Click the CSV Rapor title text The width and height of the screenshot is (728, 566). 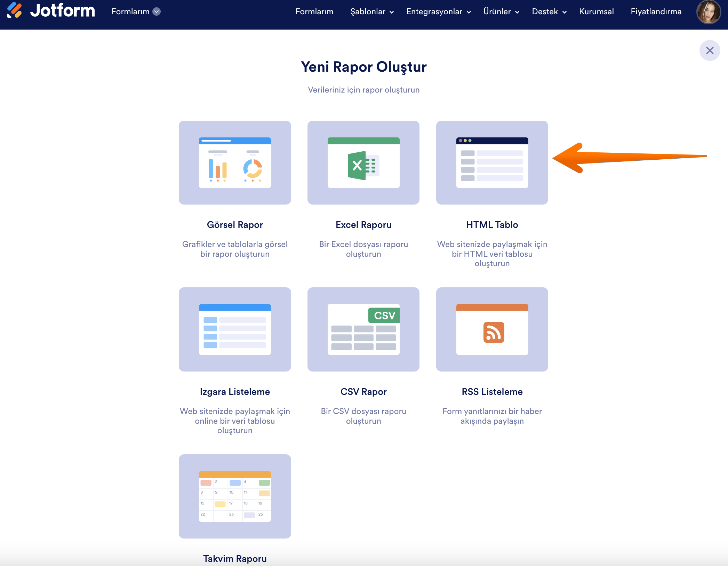pyautogui.click(x=363, y=392)
